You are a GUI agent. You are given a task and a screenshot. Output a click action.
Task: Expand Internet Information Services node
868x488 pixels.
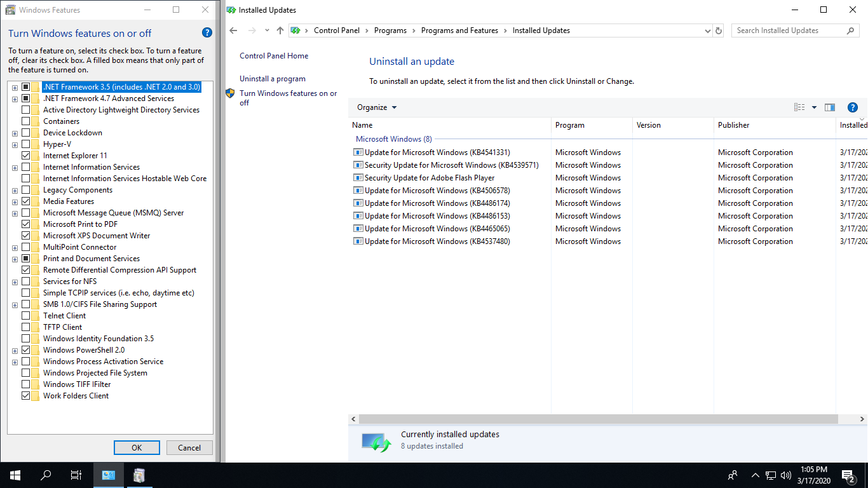tap(15, 168)
